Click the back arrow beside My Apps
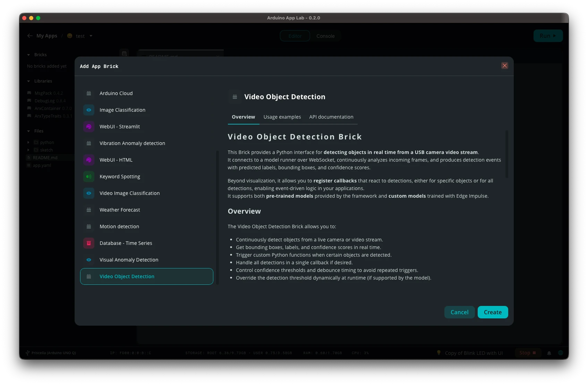Screen dimensions: 588x385 30,36
